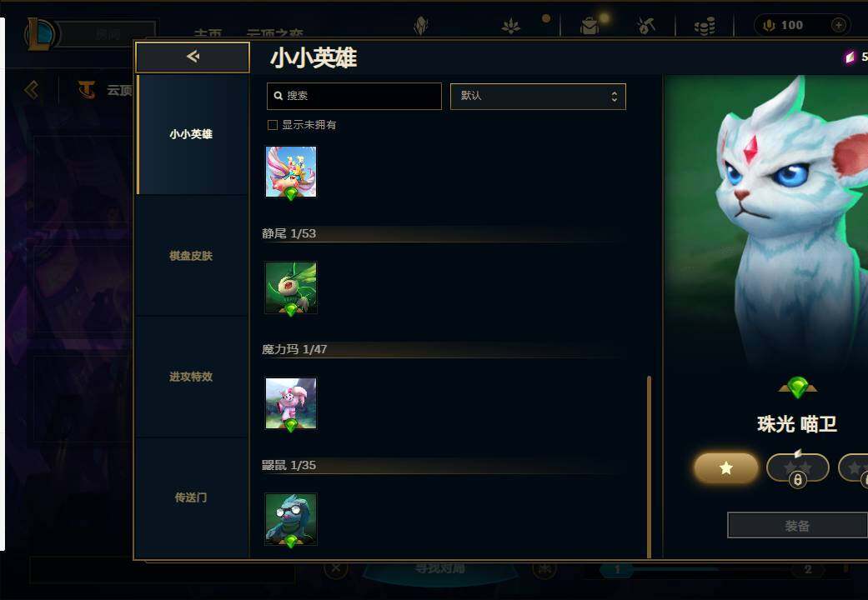Click the crystal icon in top navigation
Image resolution: width=868 pixels, height=600 pixels.
[x=421, y=26]
